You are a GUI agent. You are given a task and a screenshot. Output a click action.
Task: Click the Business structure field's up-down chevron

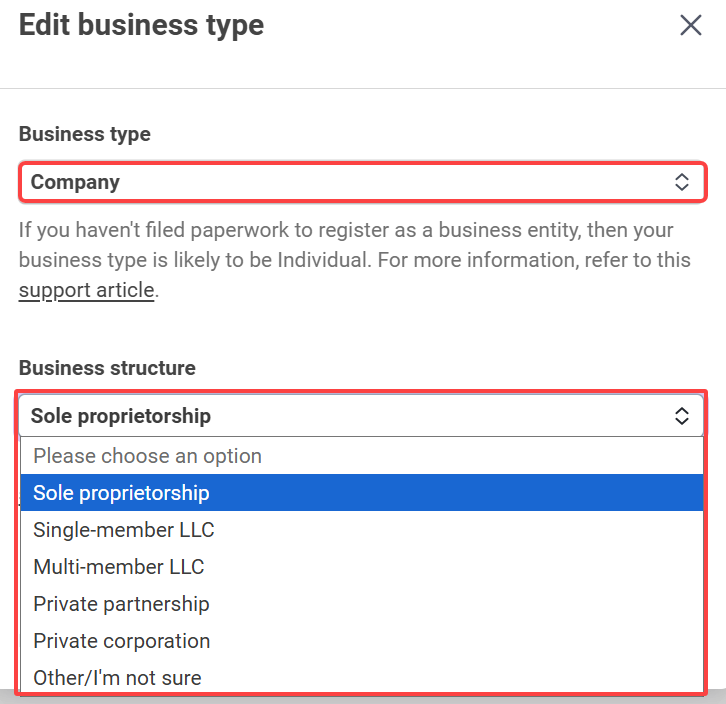tap(682, 416)
